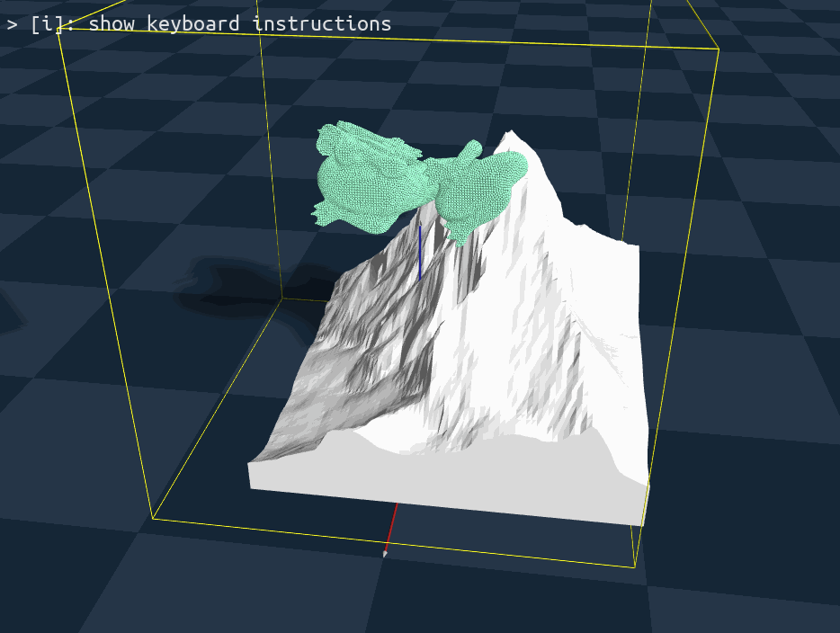The image size is (840, 633).
Task: Click the bottom-right front corner of the yellow bounding box
Action: 636,567
